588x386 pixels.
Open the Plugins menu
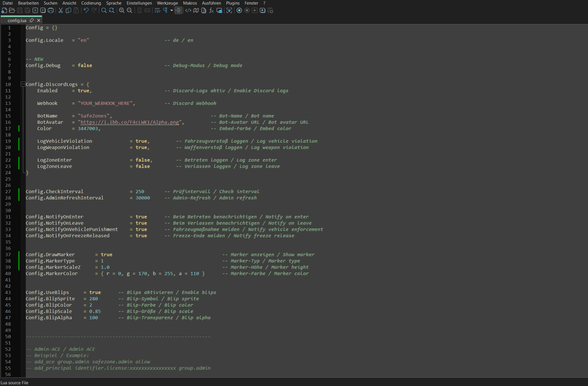tap(233, 3)
